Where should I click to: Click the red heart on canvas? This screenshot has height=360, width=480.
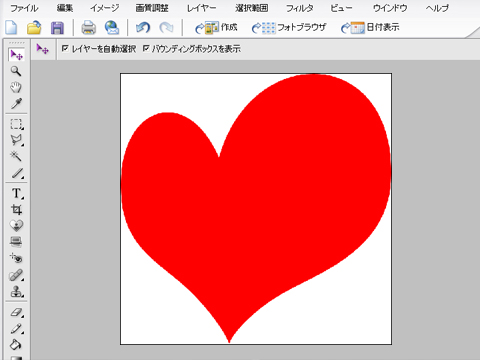[256, 208]
